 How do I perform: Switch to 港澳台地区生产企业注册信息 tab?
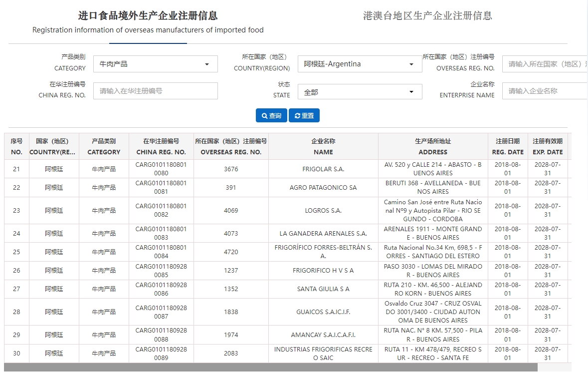[x=427, y=16]
